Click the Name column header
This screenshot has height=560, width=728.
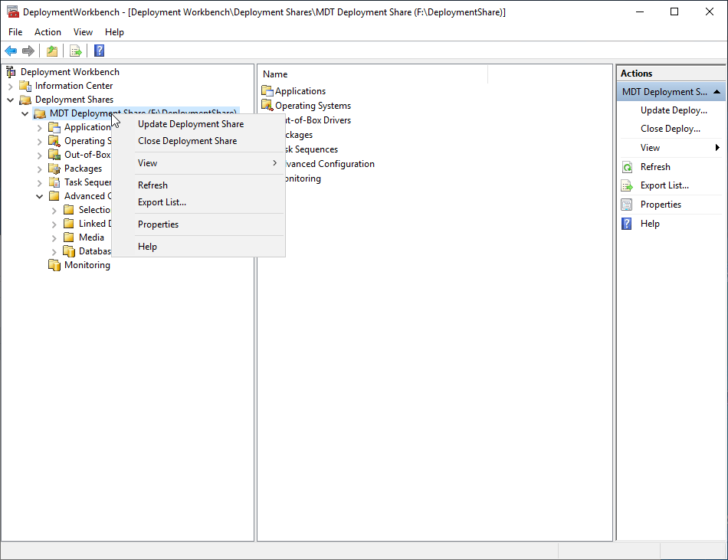click(276, 74)
